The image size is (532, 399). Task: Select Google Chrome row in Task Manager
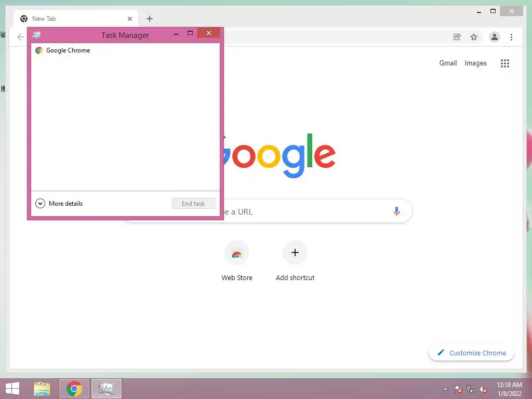(125, 50)
